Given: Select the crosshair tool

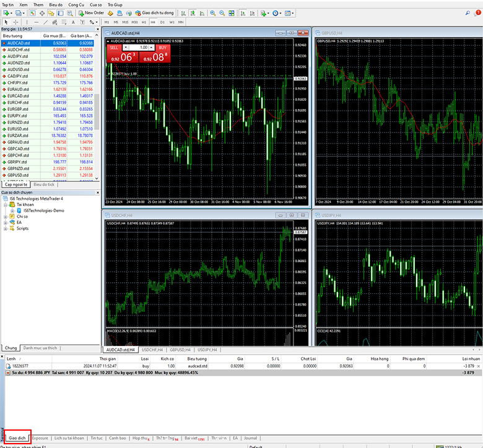Looking at the screenshot, I should click(15, 22).
